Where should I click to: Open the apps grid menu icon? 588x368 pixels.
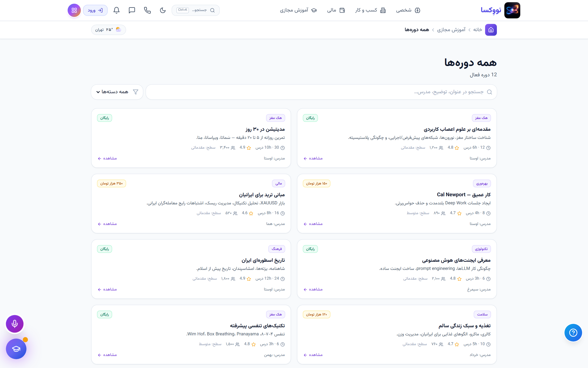(x=74, y=10)
